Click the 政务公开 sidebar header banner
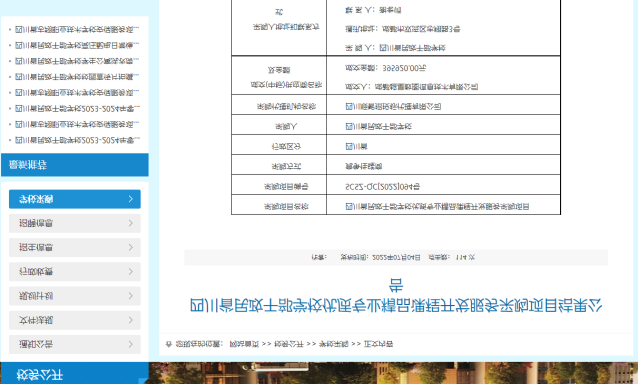The height and width of the screenshot is (384, 638). pos(75,374)
